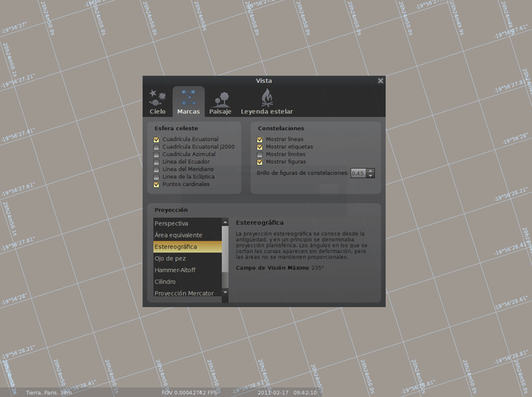This screenshot has height=397, width=532.
Task: Click projection list scroll up arrow
Action: 225,222
